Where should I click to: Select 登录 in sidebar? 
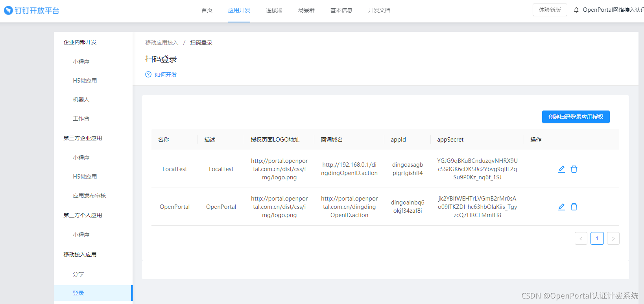pos(93,293)
